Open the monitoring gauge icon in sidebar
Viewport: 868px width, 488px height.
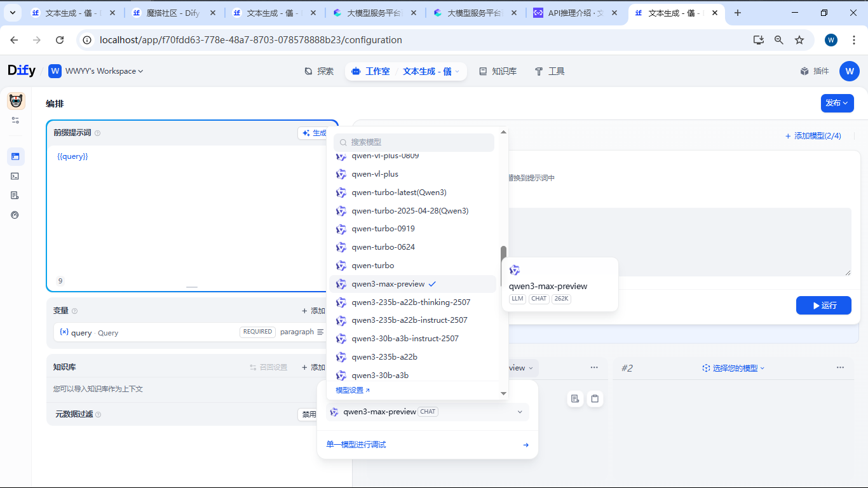click(15, 215)
